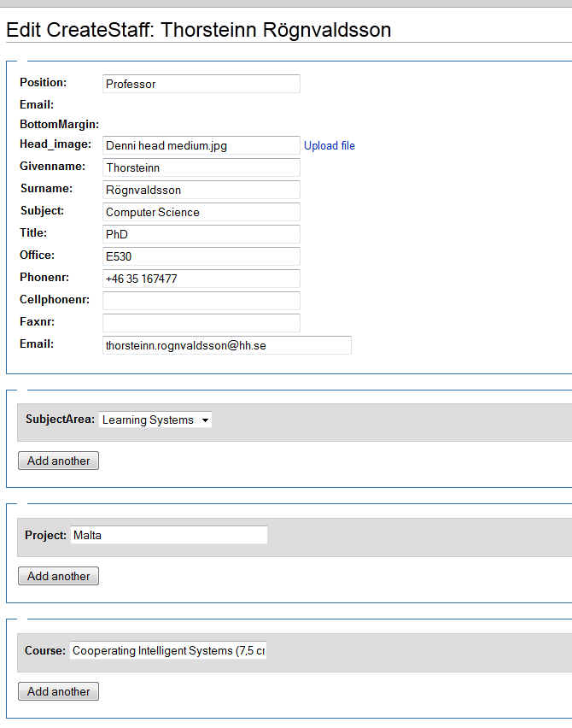The height and width of the screenshot is (728, 572).
Task: Focus the Phonenr input field
Action: click(x=201, y=279)
